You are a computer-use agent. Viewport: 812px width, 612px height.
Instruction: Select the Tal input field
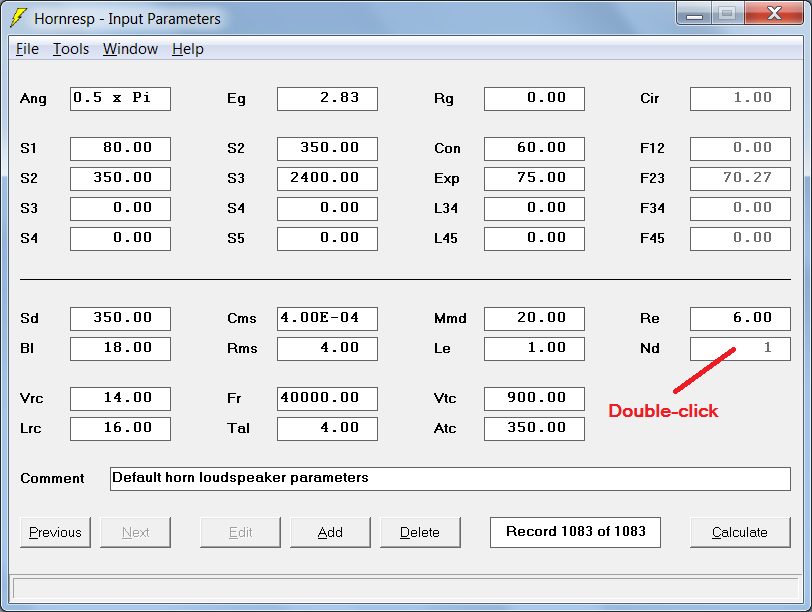tap(327, 429)
